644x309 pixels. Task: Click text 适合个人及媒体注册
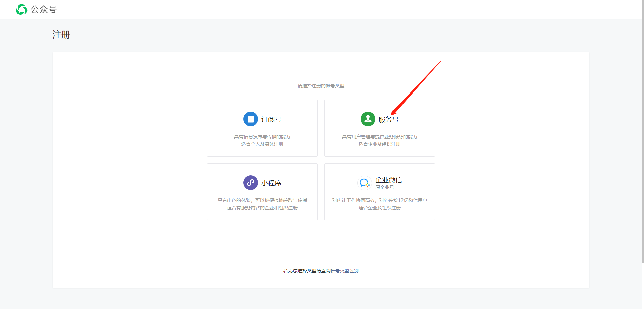[262, 144]
